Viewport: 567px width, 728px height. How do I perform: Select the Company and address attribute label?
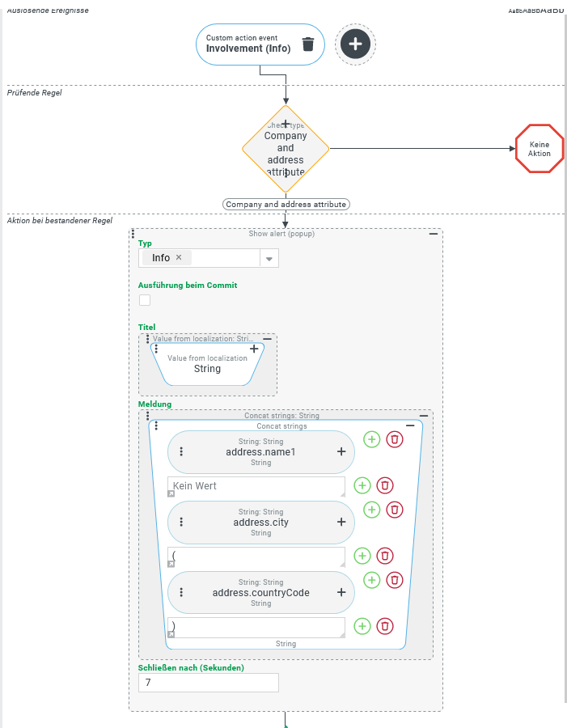[x=286, y=205]
